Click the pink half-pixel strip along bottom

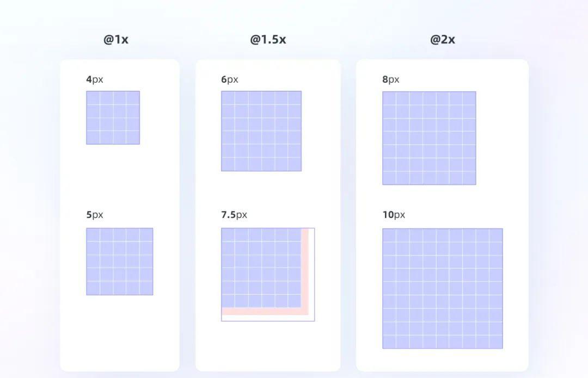pyautogui.click(x=265, y=311)
